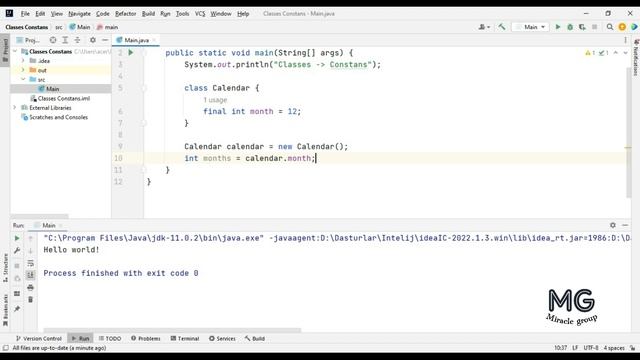The image size is (640, 360).
Task: Click Collapse All in Project panel
Action: [x=77, y=40]
